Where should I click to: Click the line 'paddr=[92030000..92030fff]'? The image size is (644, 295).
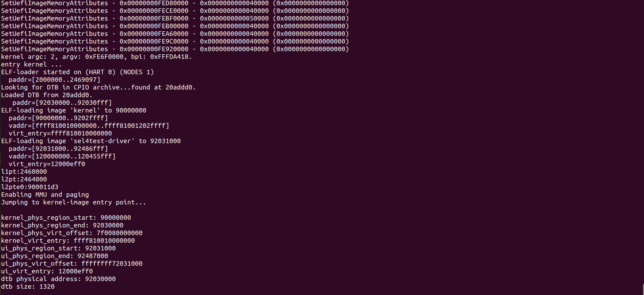tap(62, 103)
